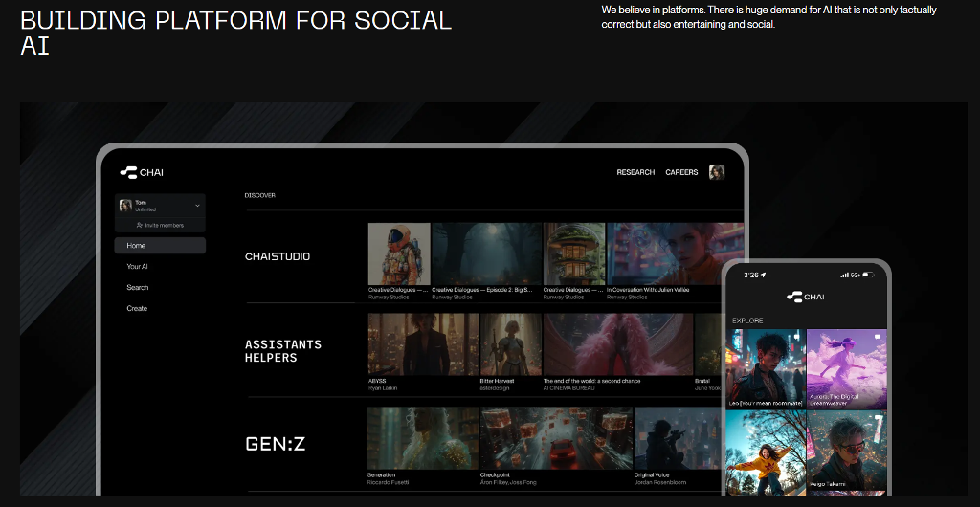Tap the phone signal strength icon
The image size is (980, 507).
[x=844, y=275]
